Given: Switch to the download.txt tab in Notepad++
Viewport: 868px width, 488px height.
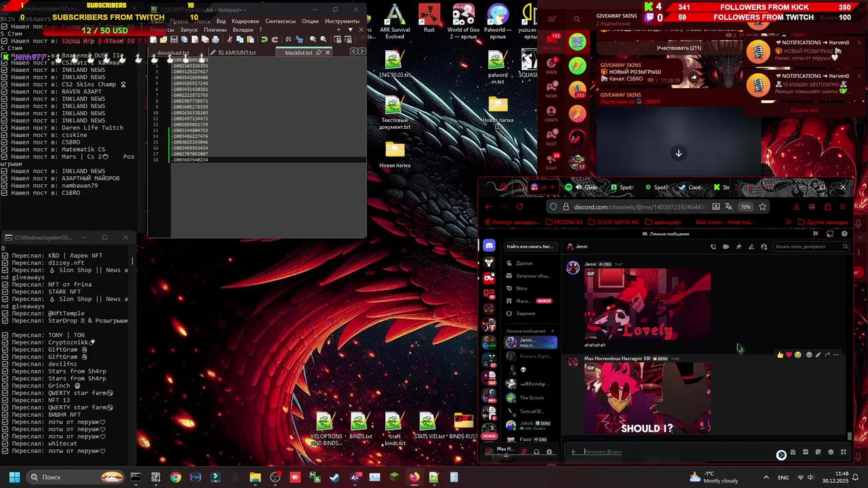Looking at the screenshot, I should click(174, 52).
